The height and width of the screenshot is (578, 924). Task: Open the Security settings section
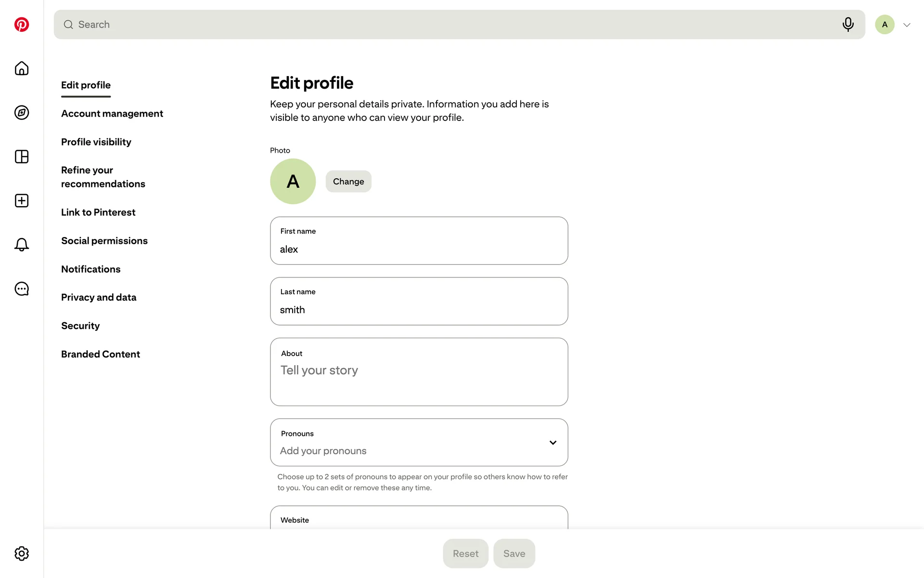click(80, 326)
